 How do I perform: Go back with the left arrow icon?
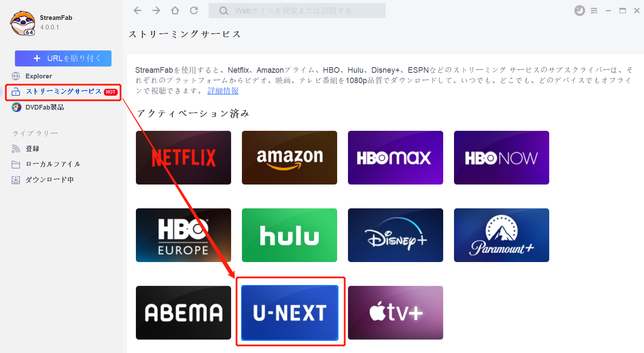point(138,10)
